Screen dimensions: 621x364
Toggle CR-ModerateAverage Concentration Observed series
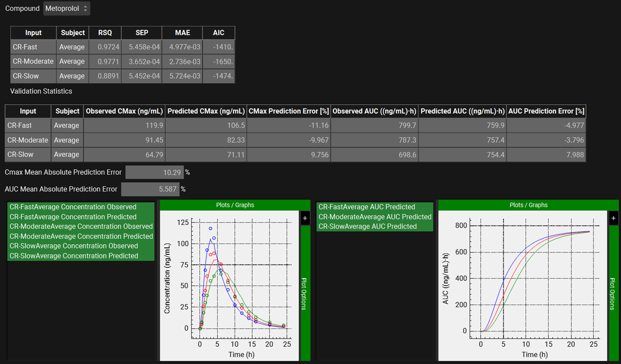81,226
